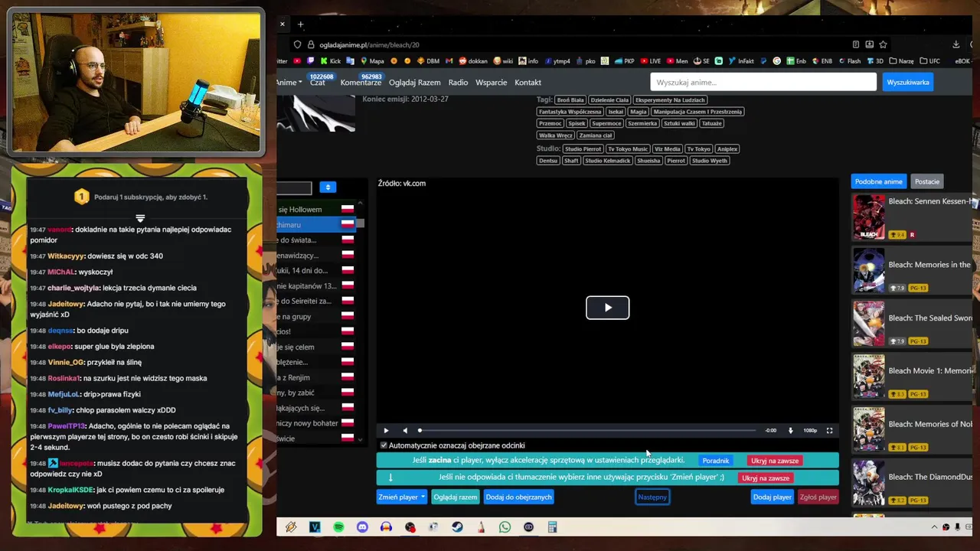The height and width of the screenshot is (551, 980).
Task: Click the episode filter input field
Action: pos(295,187)
